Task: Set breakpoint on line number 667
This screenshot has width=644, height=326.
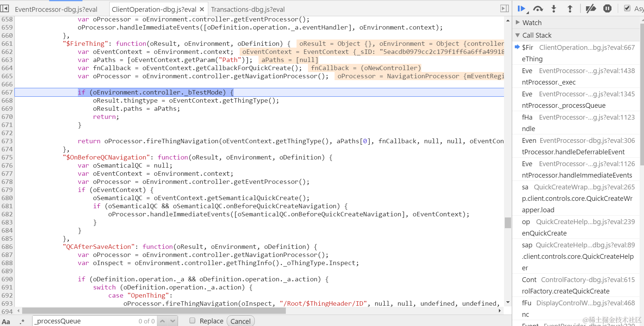Action: pyautogui.click(x=7, y=92)
